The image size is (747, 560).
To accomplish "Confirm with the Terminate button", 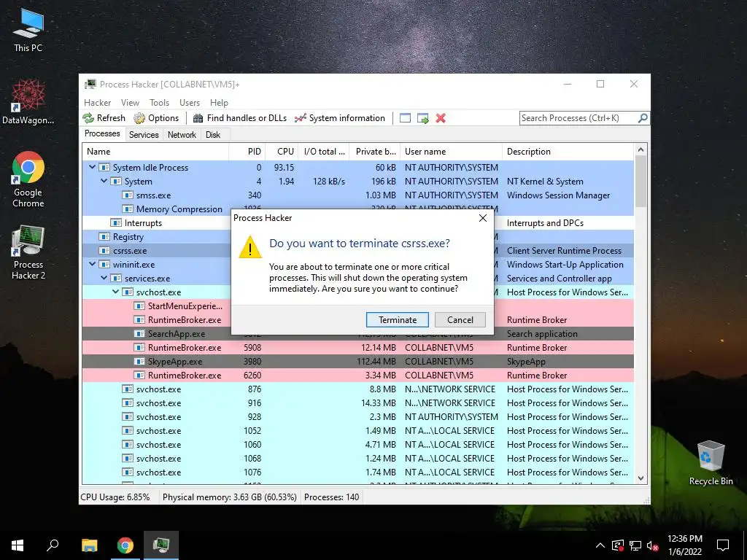I will tap(398, 319).
